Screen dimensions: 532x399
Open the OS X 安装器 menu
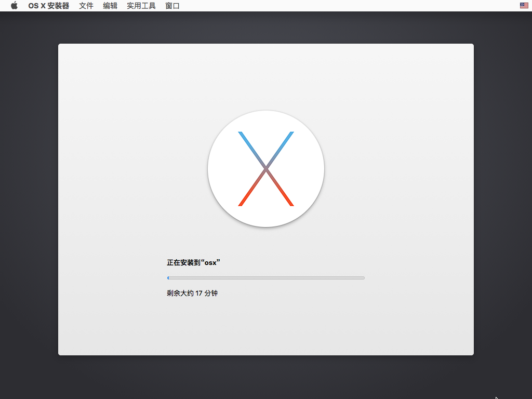48,6
